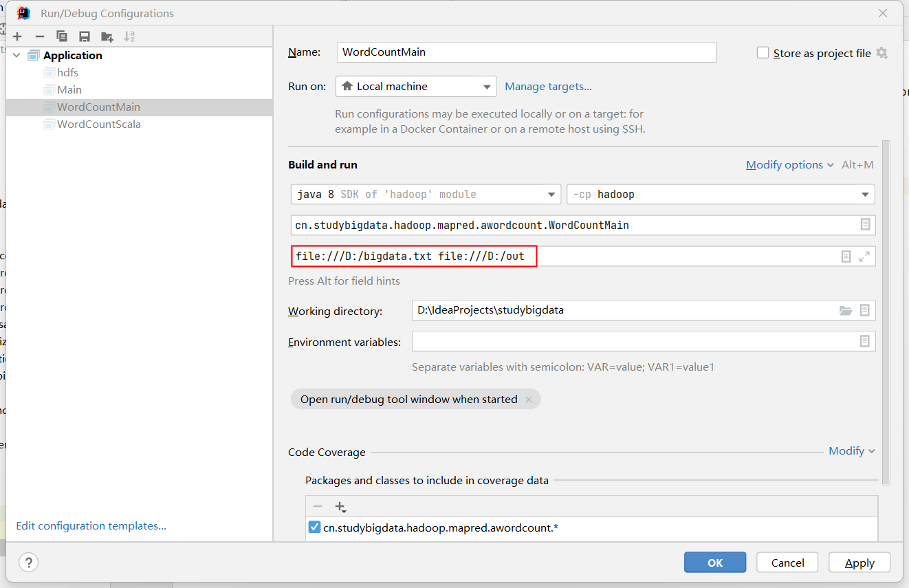Copy the selected configuration
Viewport: 909px width, 588px height.
click(x=62, y=36)
